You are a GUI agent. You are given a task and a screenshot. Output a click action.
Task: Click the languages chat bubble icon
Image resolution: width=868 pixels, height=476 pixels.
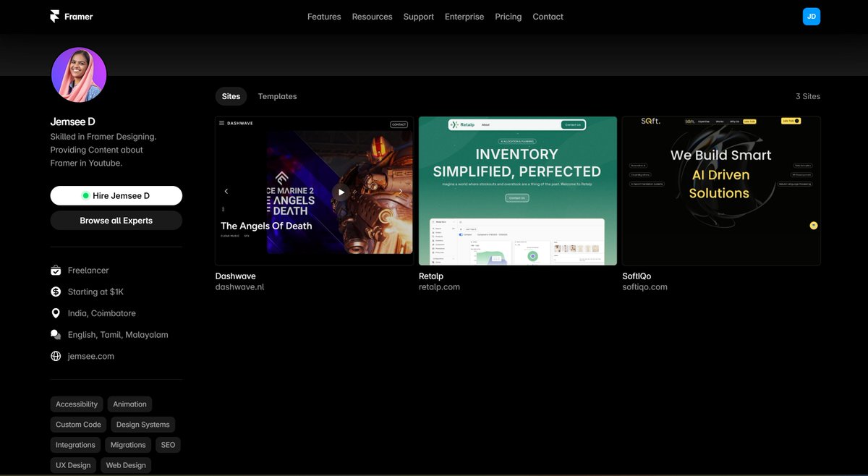56,335
